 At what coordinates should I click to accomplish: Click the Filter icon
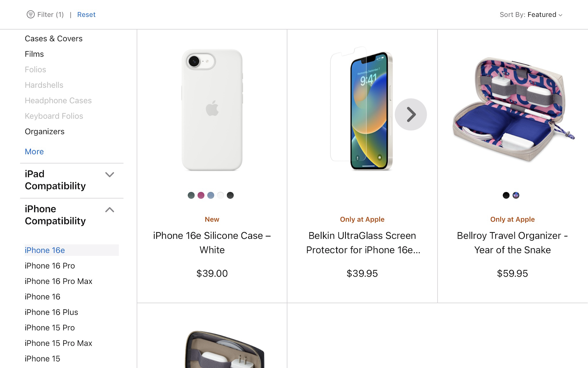point(30,14)
